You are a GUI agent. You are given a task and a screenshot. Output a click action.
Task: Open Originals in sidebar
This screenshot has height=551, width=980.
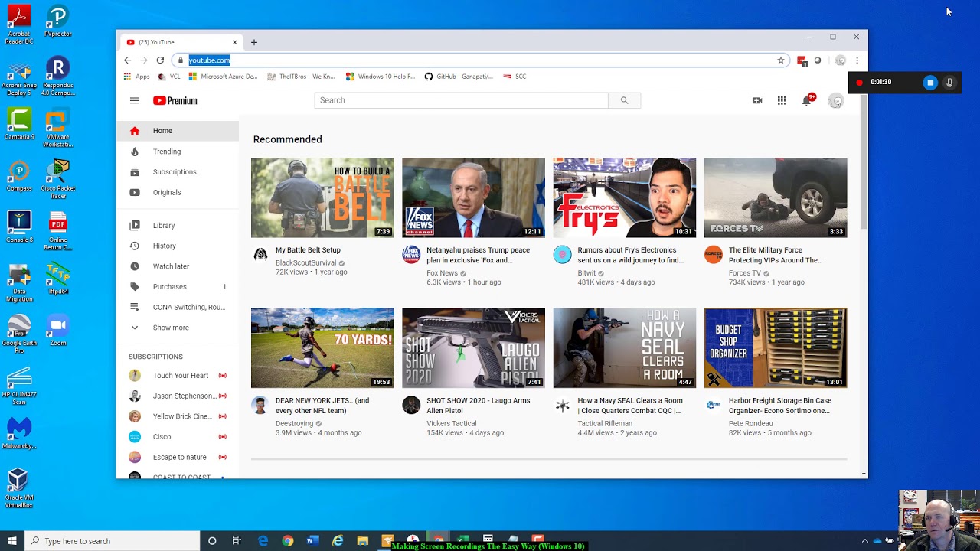pos(178,193)
